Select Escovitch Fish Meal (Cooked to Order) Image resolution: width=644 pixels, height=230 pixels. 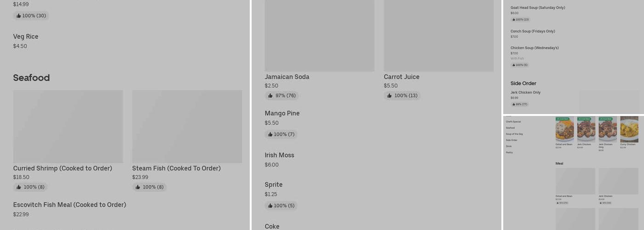[x=69, y=205]
